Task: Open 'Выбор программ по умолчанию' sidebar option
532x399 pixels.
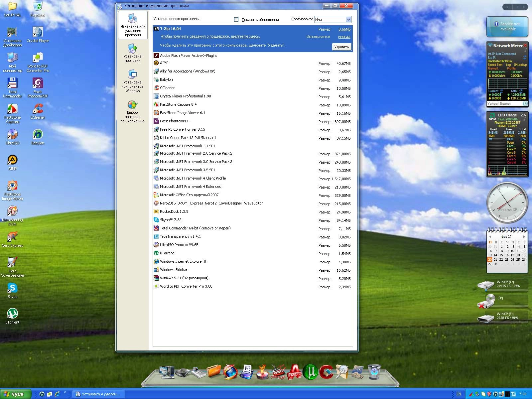Action: 132,112
